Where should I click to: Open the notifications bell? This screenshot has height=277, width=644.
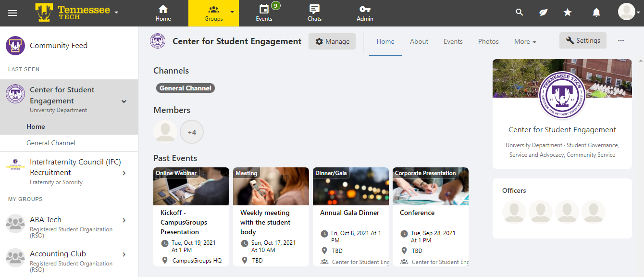coord(596,13)
